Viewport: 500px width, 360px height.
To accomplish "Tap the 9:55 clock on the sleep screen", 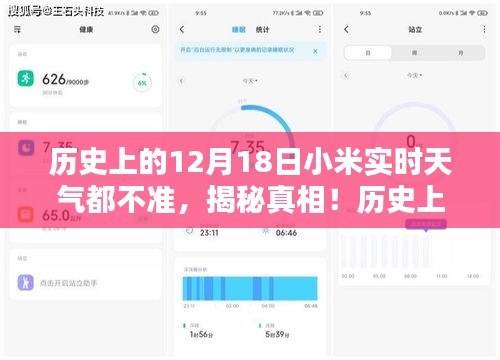I will (x=201, y=13).
